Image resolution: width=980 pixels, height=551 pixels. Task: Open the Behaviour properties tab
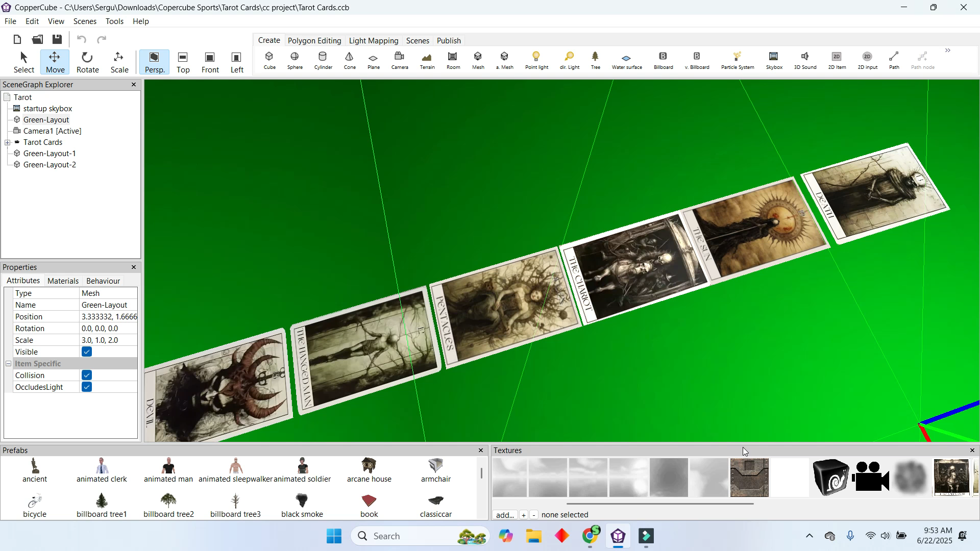click(x=103, y=281)
